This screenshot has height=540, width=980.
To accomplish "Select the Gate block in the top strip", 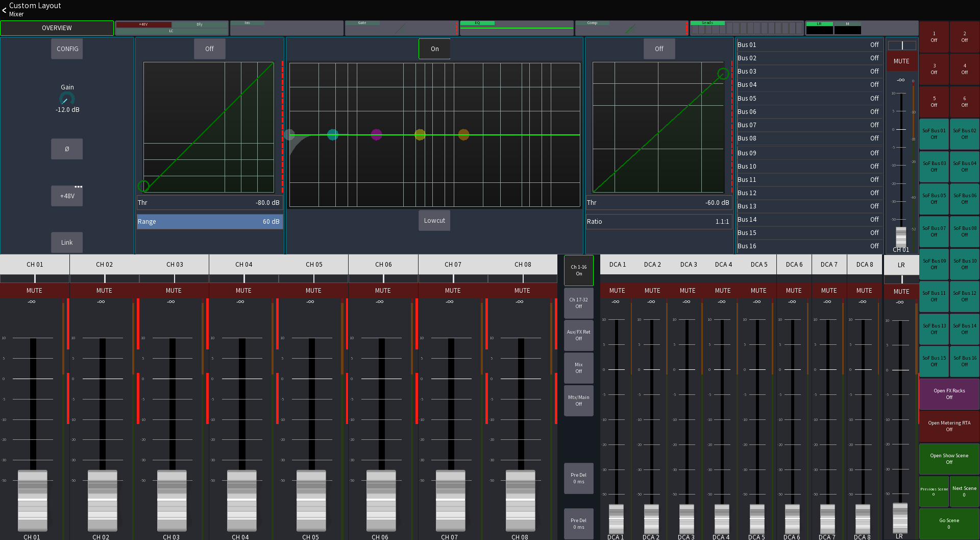I will coord(401,28).
